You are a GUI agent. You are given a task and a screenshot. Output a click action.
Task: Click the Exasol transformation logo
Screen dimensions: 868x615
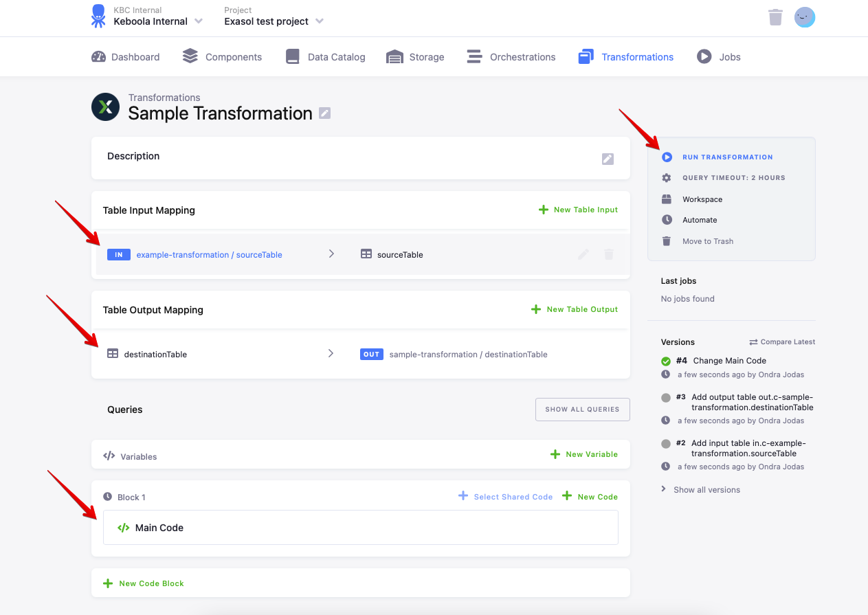click(106, 107)
